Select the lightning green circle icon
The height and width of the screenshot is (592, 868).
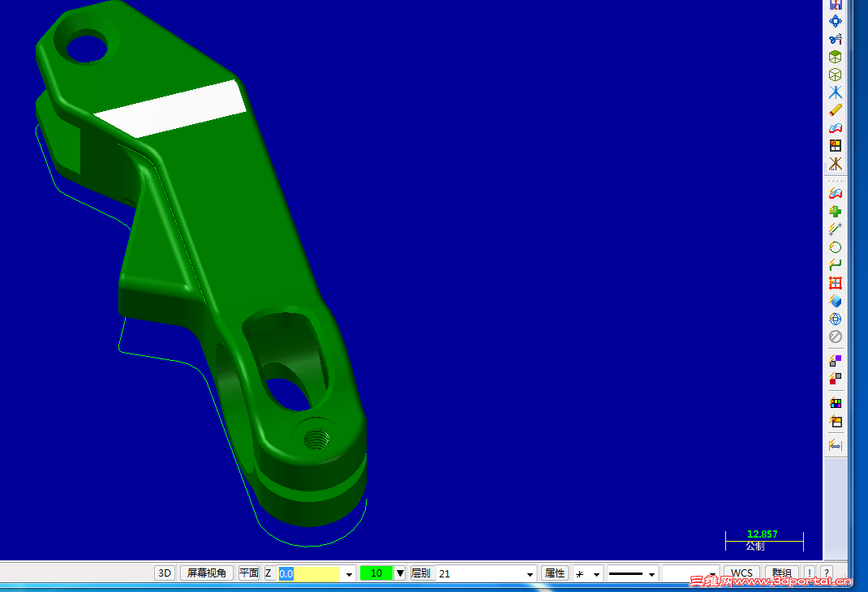click(x=836, y=247)
